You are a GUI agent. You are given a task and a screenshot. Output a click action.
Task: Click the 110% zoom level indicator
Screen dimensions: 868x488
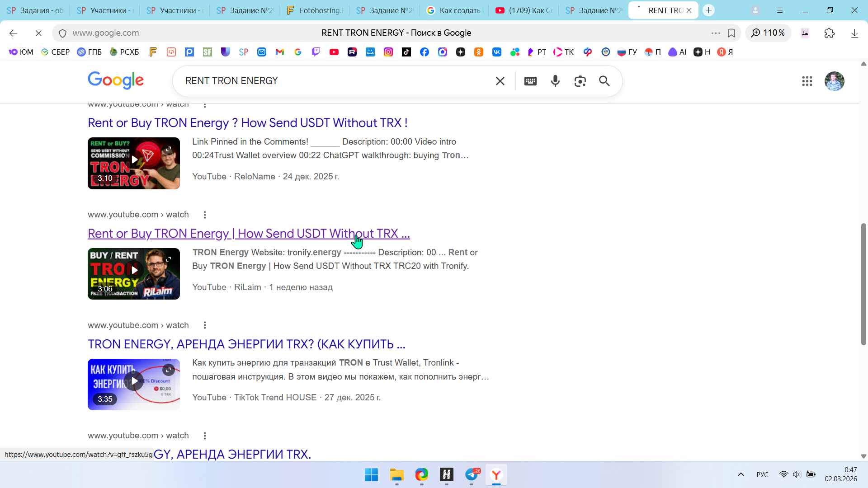coord(768,33)
